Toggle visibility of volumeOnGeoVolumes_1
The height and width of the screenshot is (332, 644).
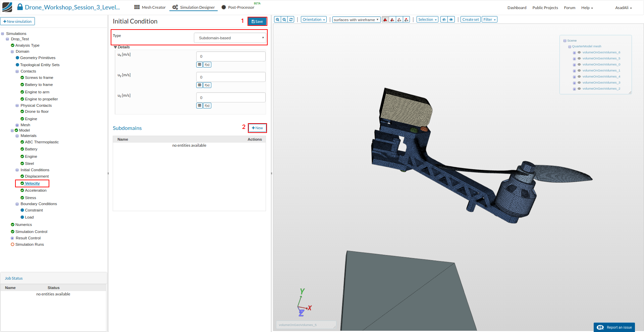coord(579,70)
